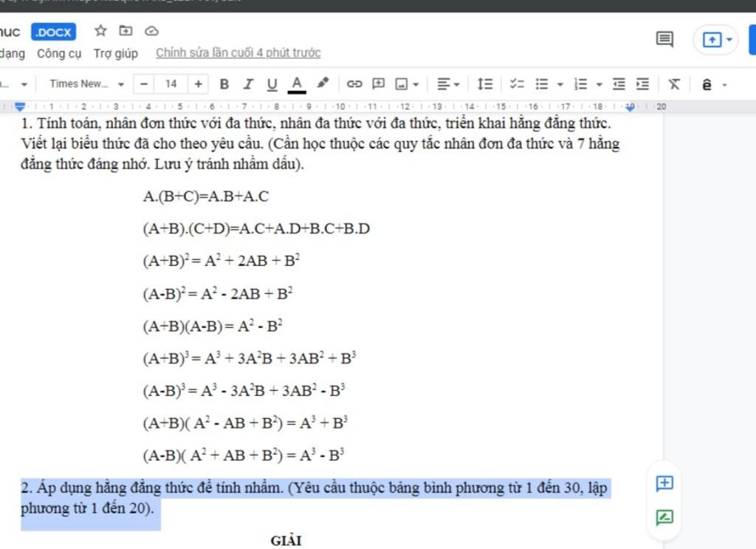Click the move to folder icon

(126, 31)
